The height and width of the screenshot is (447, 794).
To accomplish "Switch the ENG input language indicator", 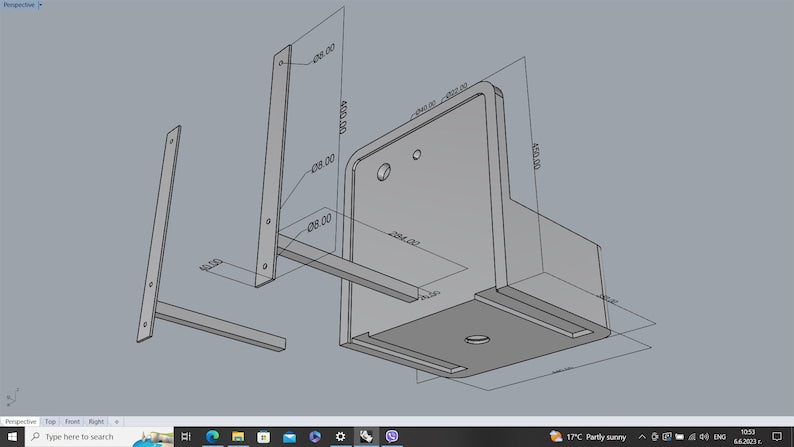I will click(720, 437).
